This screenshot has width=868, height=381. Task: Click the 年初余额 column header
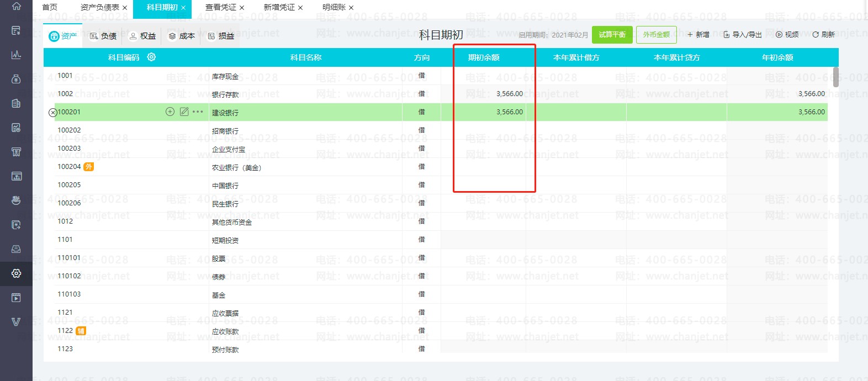pyautogui.click(x=777, y=57)
